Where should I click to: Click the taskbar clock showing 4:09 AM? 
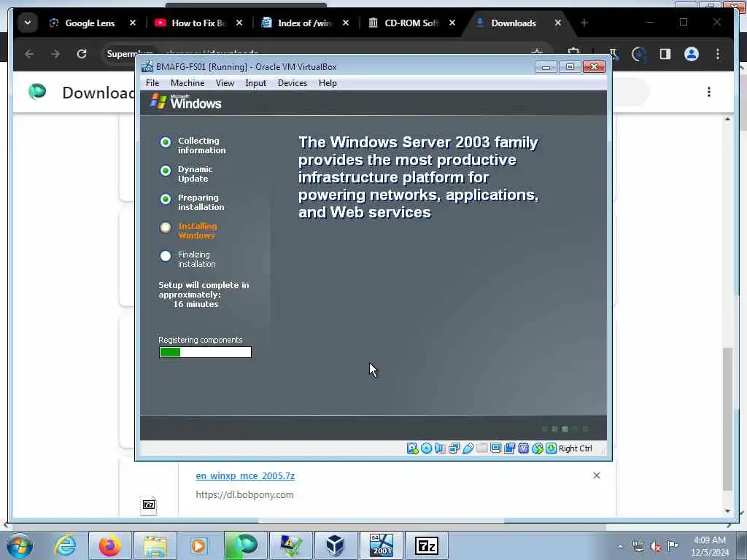(x=710, y=546)
